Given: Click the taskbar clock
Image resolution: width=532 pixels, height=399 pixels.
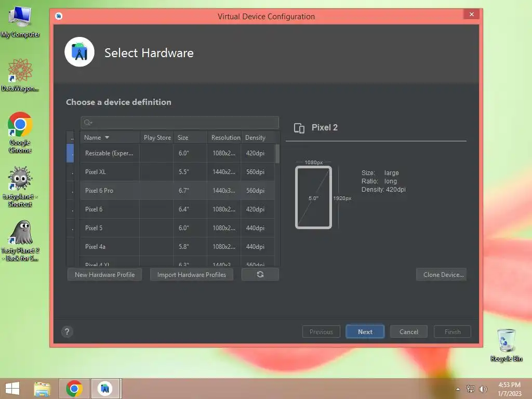Looking at the screenshot, I should tap(509, 389).
